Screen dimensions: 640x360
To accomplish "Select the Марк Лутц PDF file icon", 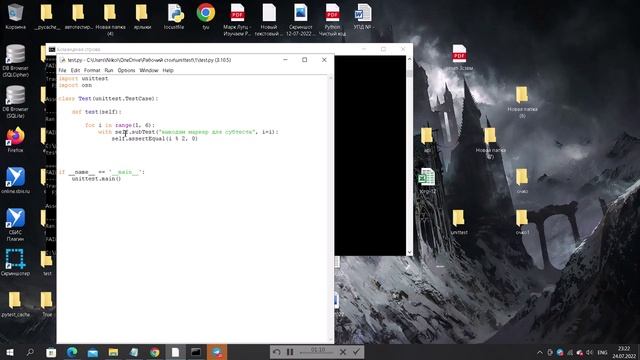I will (237, 19).
